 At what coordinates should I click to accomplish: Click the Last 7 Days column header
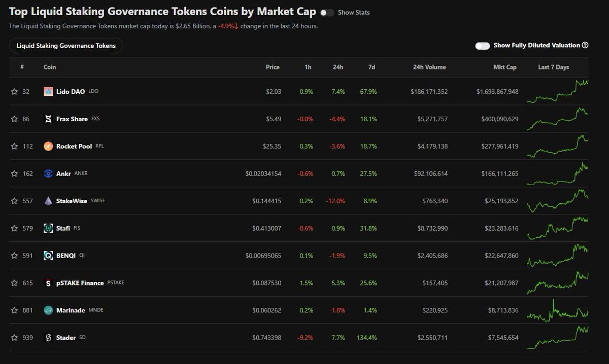(554, 67)
